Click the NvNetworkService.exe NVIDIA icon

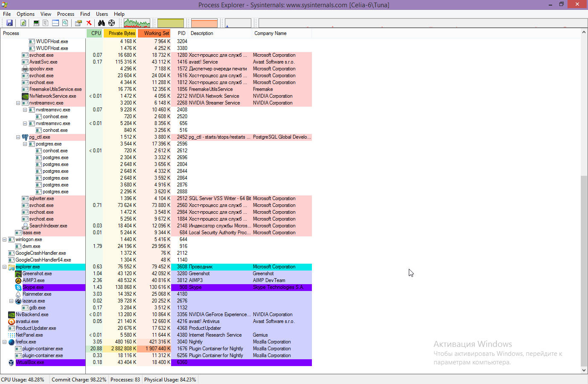pos(25,96)
